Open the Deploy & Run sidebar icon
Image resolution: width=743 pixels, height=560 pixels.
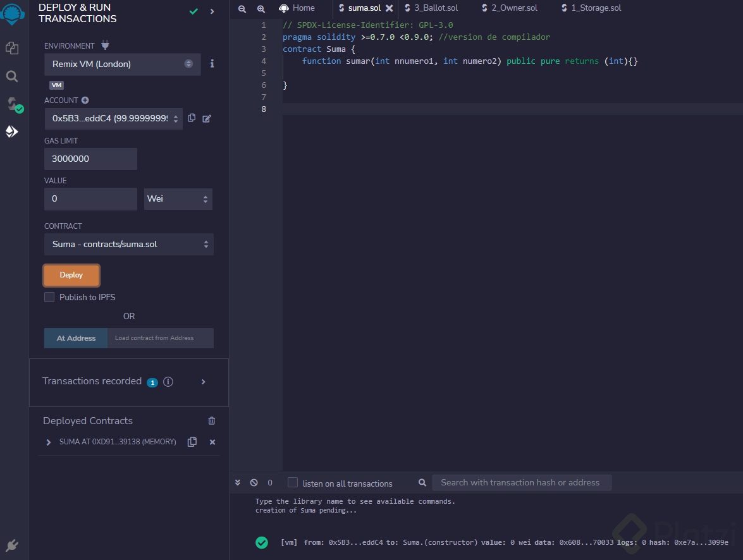click(12, 131)
